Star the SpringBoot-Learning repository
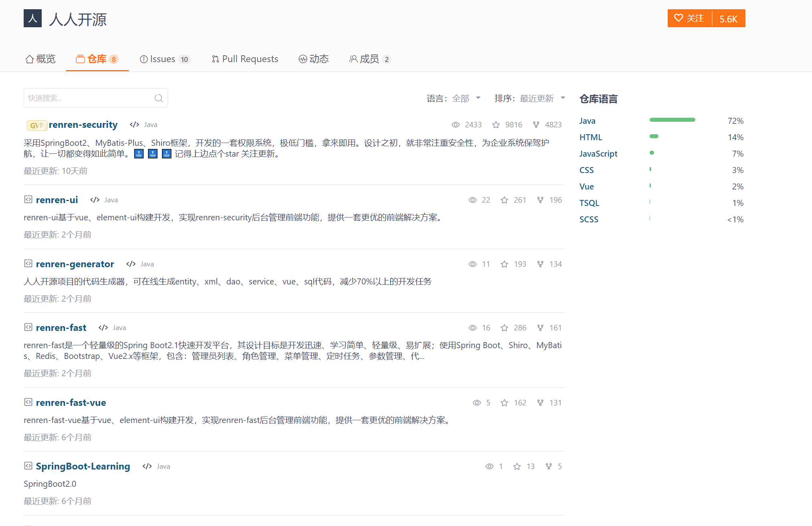812x526 pixels. (516, 466)
